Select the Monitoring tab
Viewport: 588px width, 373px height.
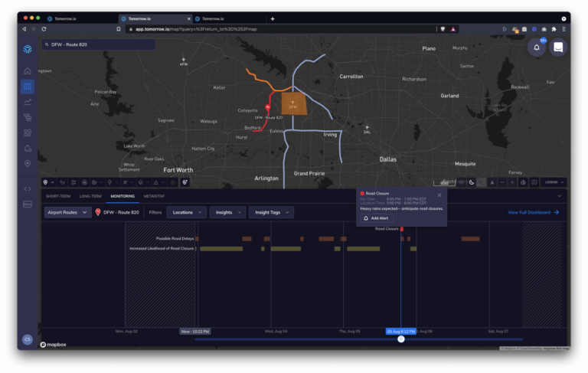[122, 196]
